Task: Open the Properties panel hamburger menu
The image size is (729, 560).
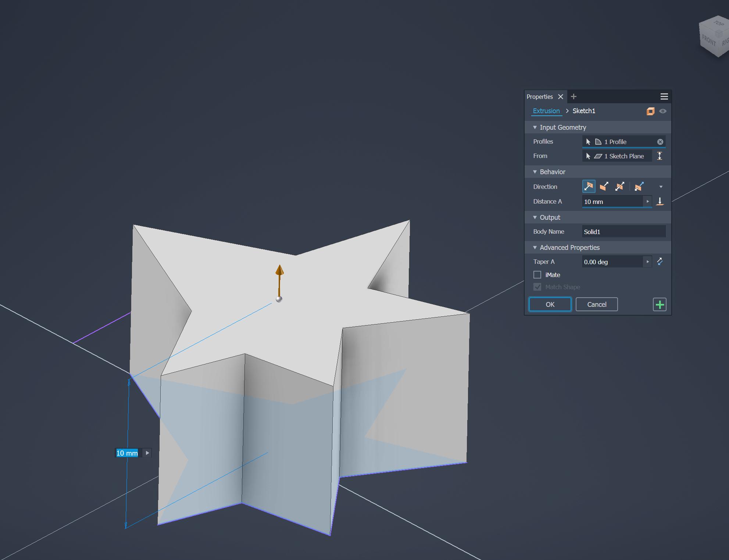Action: click(x=664, y=97)
